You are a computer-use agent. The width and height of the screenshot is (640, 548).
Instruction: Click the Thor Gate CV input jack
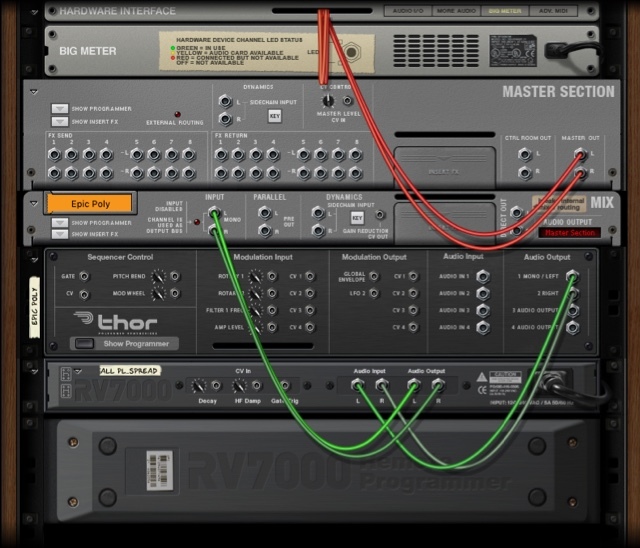coord(84,276)
